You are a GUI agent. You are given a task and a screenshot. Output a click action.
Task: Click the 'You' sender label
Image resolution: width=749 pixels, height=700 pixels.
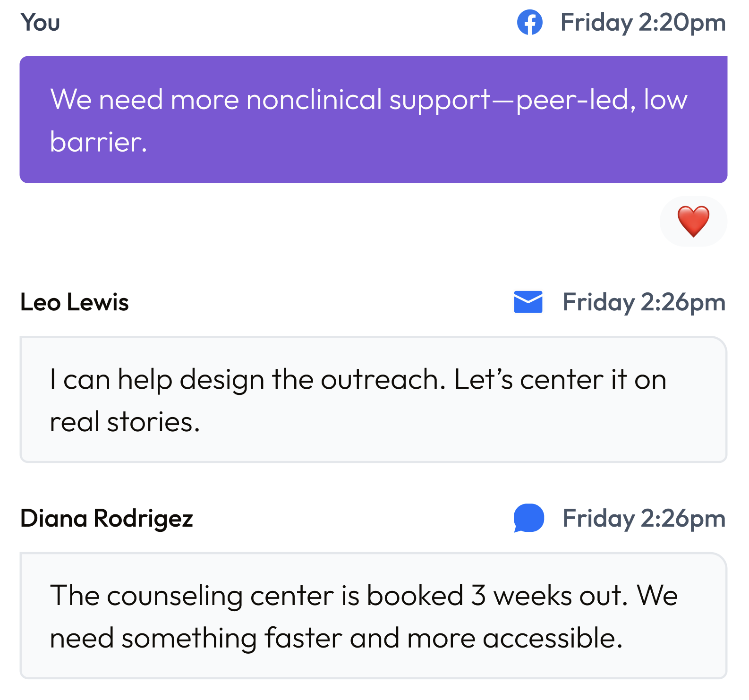point(40,22)
